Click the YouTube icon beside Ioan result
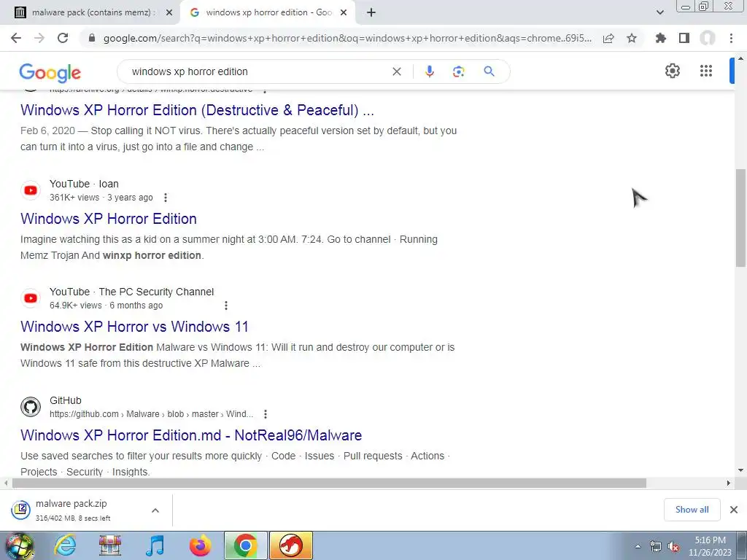This screenshot has width=747, height=560. (x=31, y=190)
